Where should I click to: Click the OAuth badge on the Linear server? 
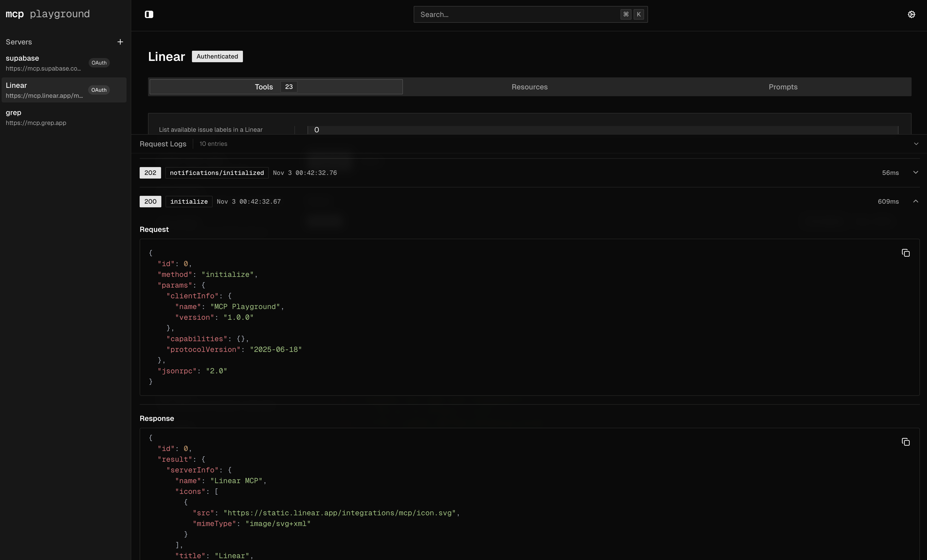coord(99,90)
